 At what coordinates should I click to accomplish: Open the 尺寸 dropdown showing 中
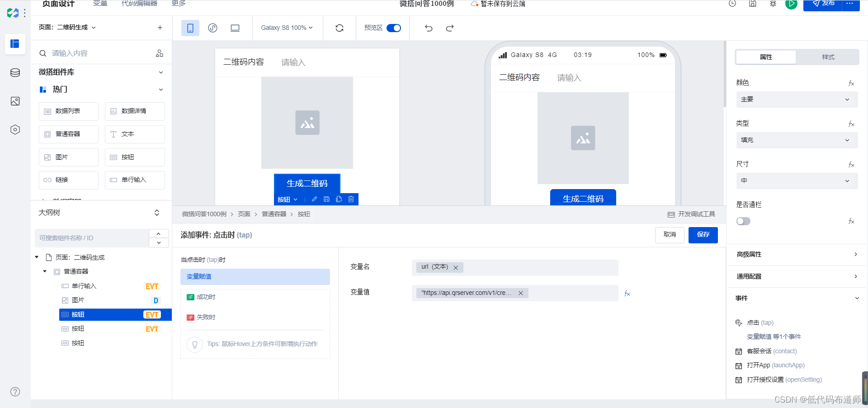797,181
